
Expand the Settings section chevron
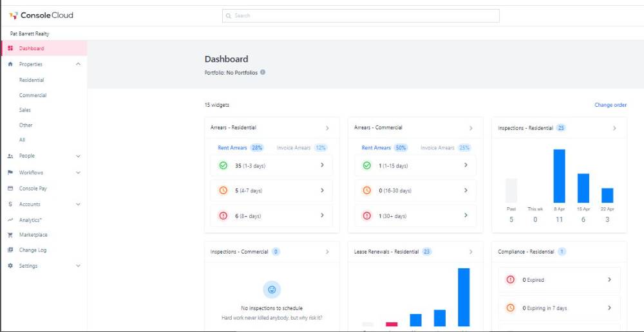click(78, 266)
